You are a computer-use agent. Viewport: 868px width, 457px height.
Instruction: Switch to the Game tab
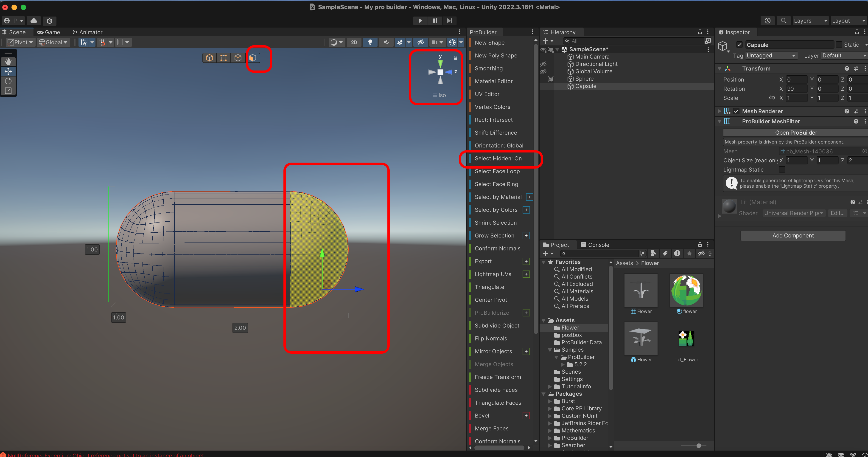pyautogui.click(x=49, y=32)
